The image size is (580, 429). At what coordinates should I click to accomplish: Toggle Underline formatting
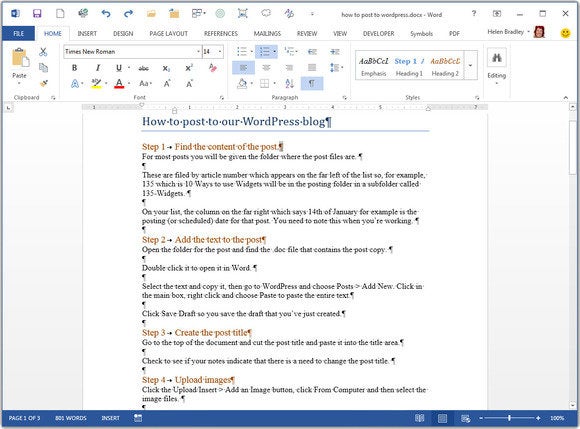click(x=119, y=68)
